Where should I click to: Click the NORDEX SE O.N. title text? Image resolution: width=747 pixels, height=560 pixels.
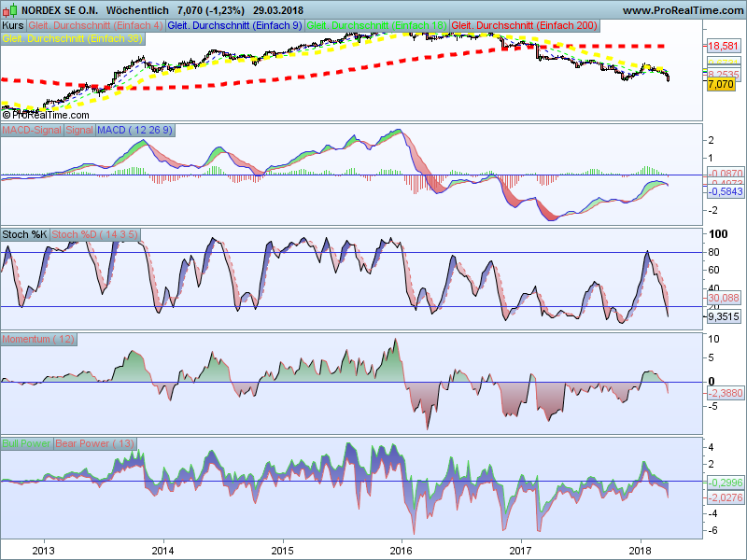(60, 10)
